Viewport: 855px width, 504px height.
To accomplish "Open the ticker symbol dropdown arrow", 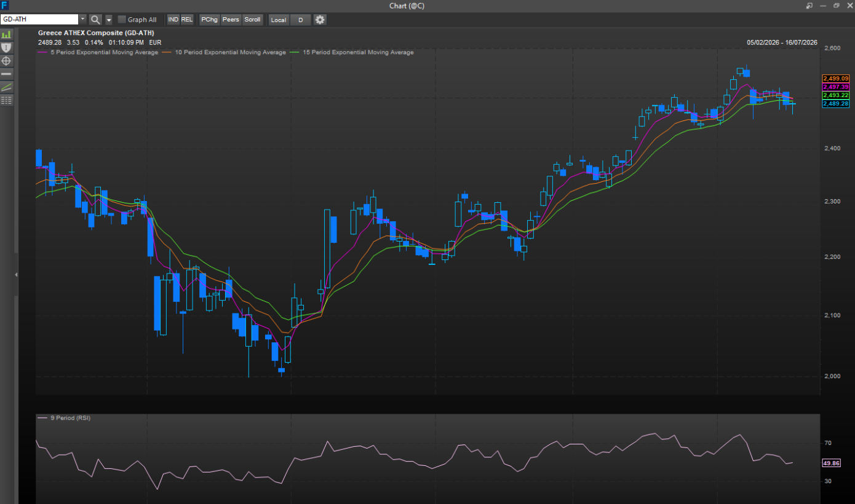I will coord(83,20).
